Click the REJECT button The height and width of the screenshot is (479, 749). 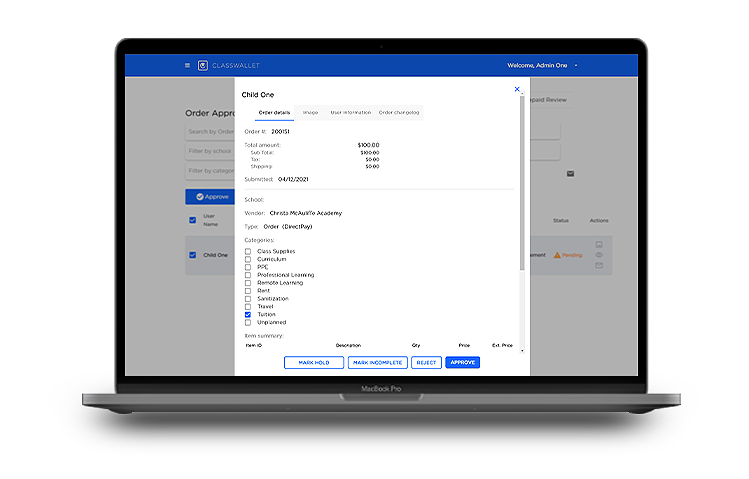(426, 363)
